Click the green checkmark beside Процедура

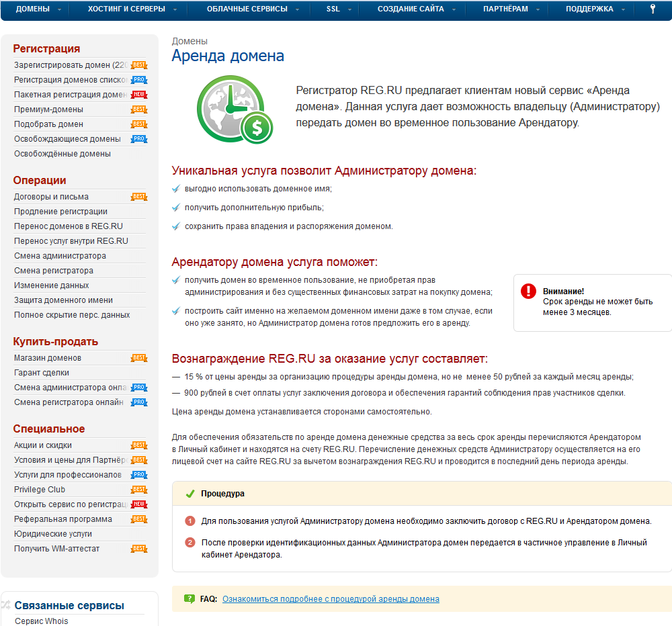(x=190, y=494)
